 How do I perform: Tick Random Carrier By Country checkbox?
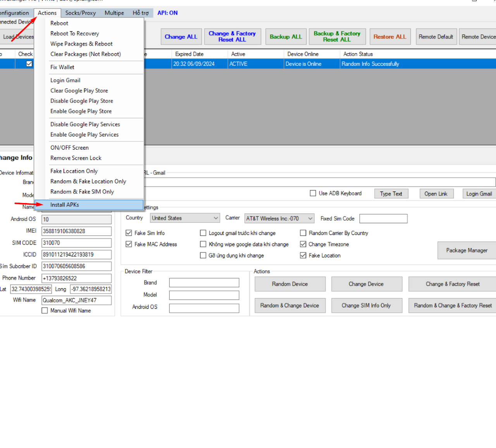[x=303, y=233]
